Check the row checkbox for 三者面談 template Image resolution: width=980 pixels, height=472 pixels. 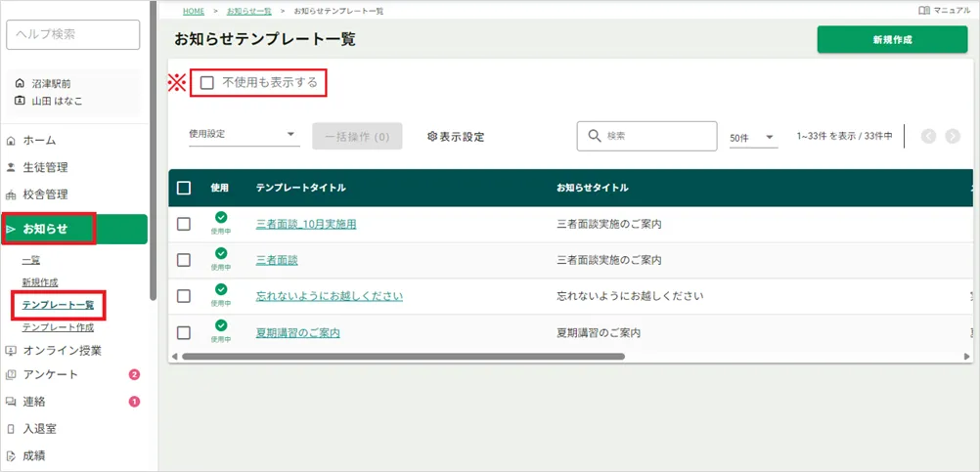184,260
